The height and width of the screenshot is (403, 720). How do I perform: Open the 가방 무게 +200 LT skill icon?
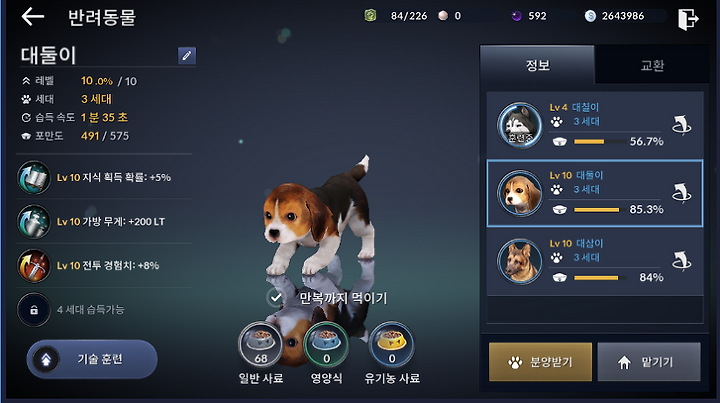34,222
